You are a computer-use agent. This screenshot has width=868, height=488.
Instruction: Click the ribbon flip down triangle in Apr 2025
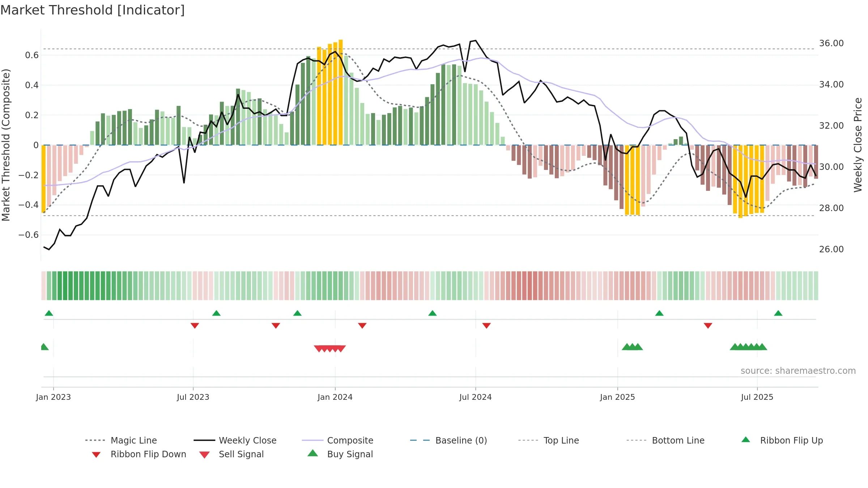click(708, 326)
